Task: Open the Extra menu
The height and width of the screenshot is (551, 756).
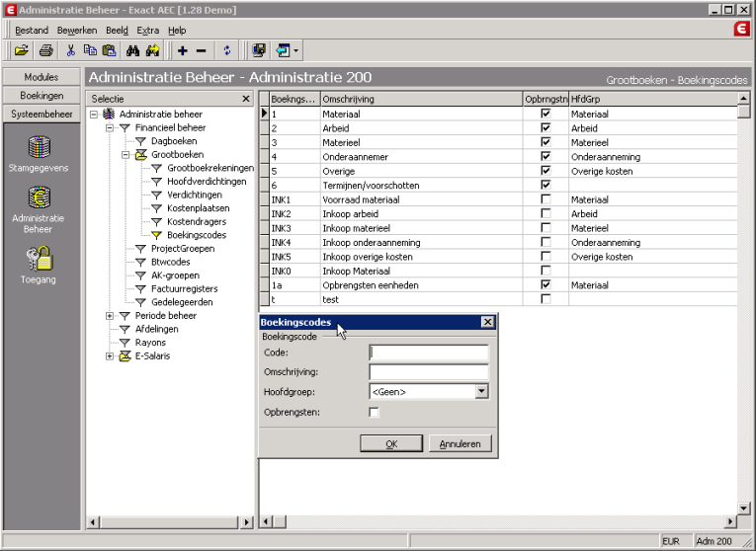Action: [148, 31]
